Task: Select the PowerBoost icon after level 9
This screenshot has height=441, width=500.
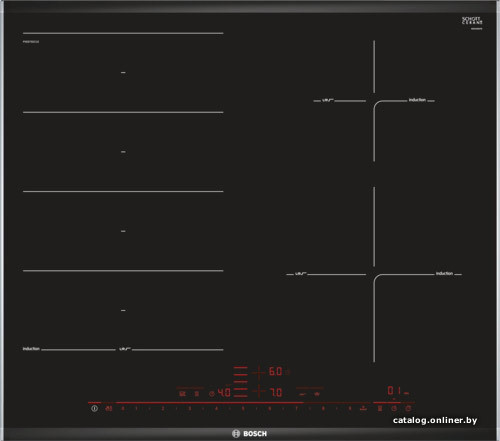Action: (x=364, y=408)
